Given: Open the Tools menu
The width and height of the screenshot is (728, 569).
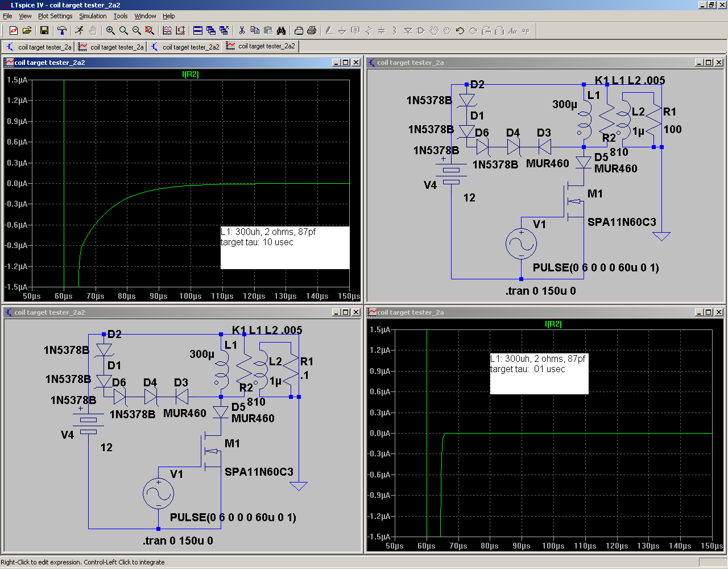Looking at the screenshot, I should (x=120, y=16).
